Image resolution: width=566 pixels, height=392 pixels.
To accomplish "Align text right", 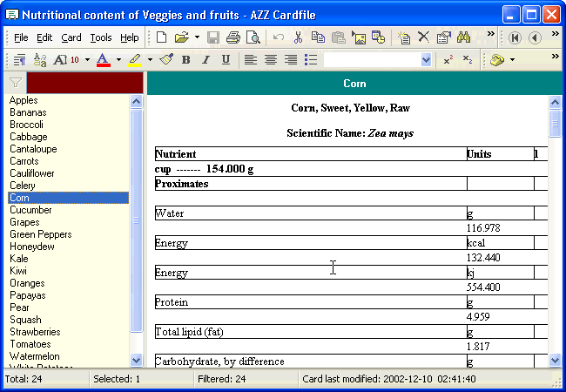I will pos(291,59).
